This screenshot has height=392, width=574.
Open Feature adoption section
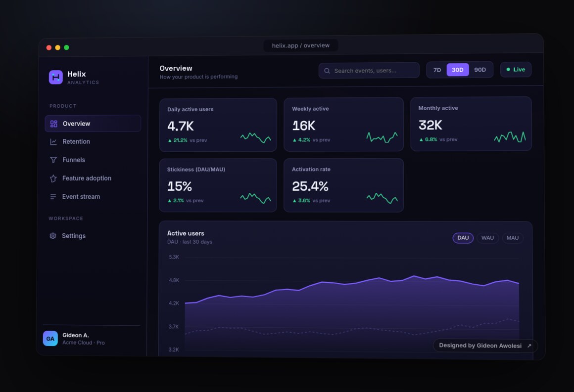click(93, 178)
